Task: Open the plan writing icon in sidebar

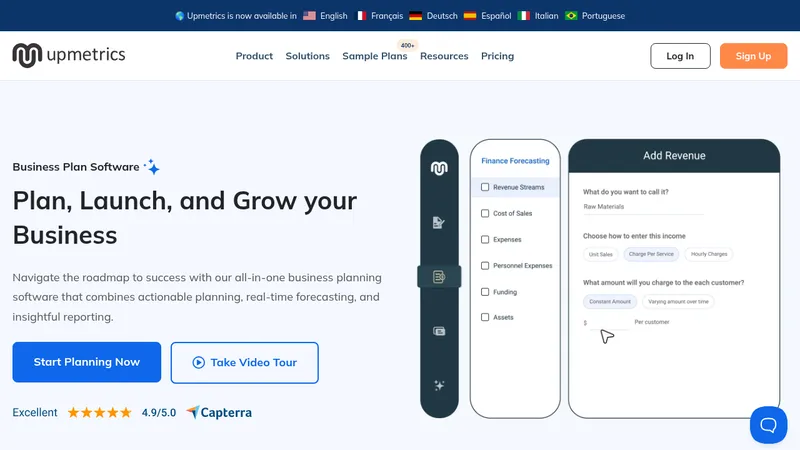Action: 439,222
